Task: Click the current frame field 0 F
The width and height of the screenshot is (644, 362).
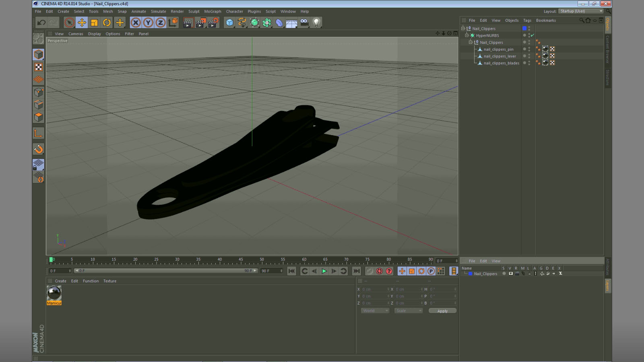Action: pyautogui.click(x=447, y=261)
